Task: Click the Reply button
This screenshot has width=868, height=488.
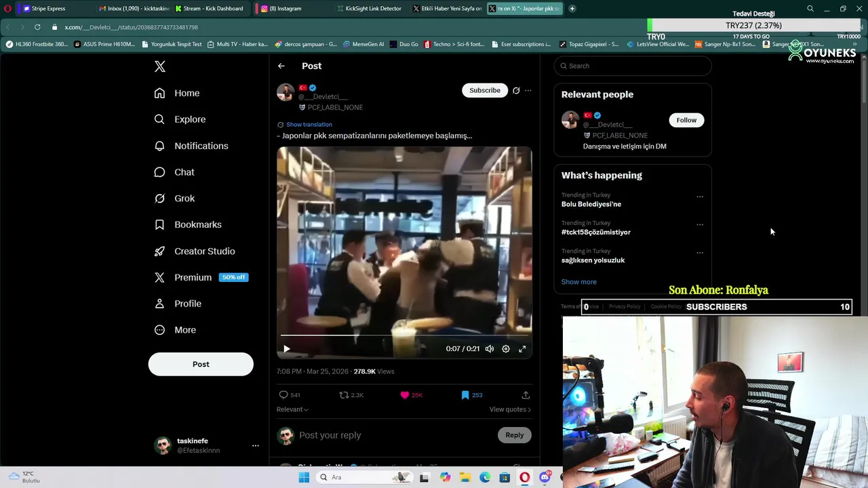Action: (515, 435)
